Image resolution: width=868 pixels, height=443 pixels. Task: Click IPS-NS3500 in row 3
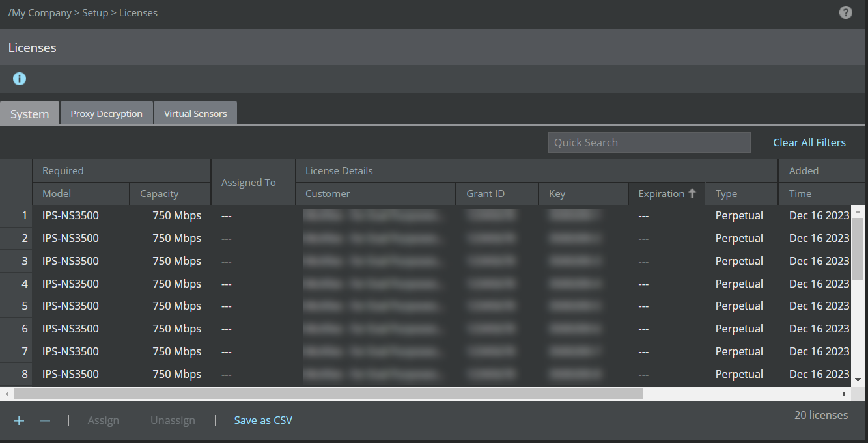coord(70,261)
